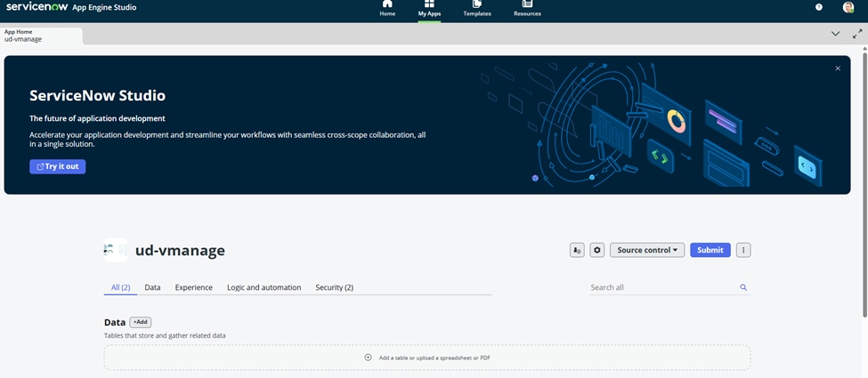The width and height of the screenshot is (868, 378).
Task: Open app settings gear icon
Action: (596, 250)
